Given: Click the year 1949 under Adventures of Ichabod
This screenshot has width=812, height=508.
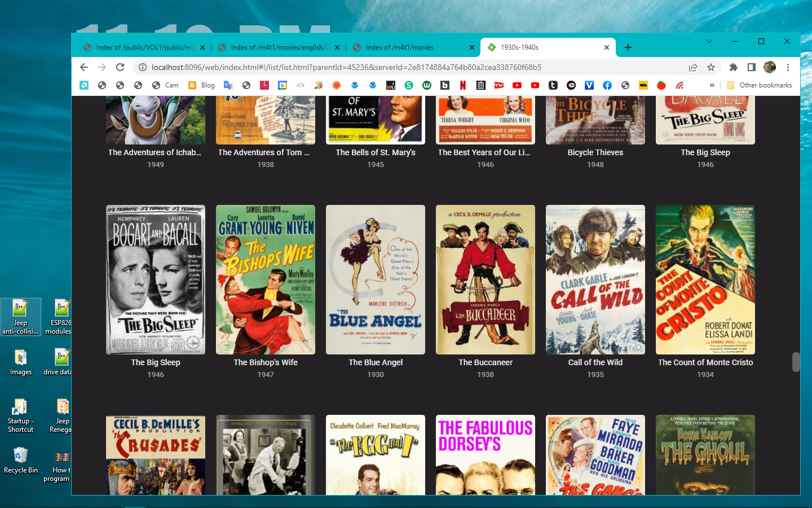Looking at the screenshot, I should click(x=156, y=164).
